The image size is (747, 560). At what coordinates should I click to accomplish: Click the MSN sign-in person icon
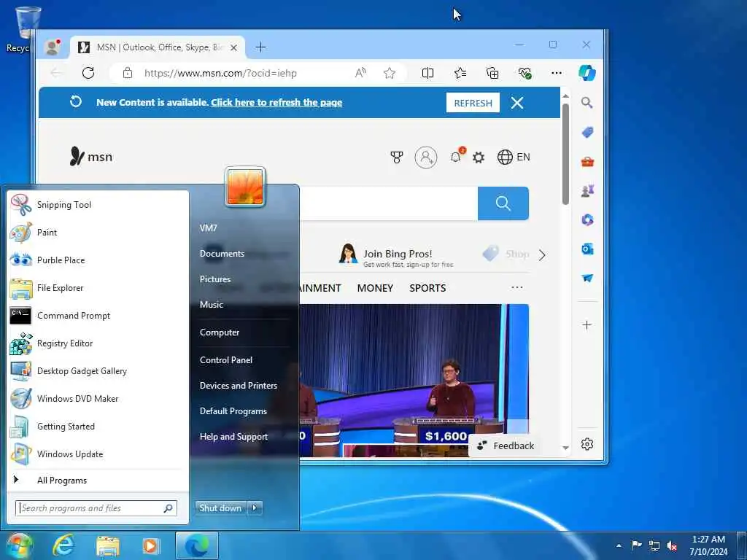coord(426,157)
